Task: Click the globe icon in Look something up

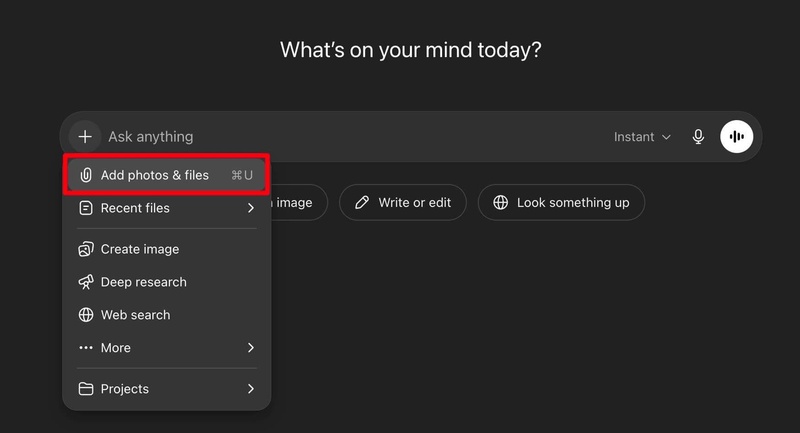Action: pos(501,202)
